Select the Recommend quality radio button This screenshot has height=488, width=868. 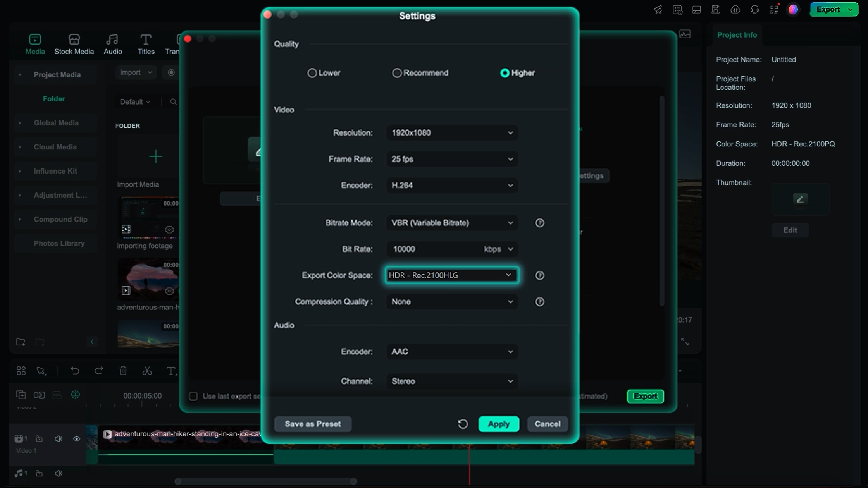tap(397, 73)
